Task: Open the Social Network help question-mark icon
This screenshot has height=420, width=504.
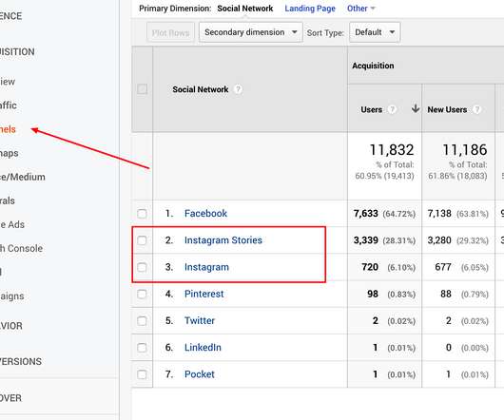Action: click(238, 89)
